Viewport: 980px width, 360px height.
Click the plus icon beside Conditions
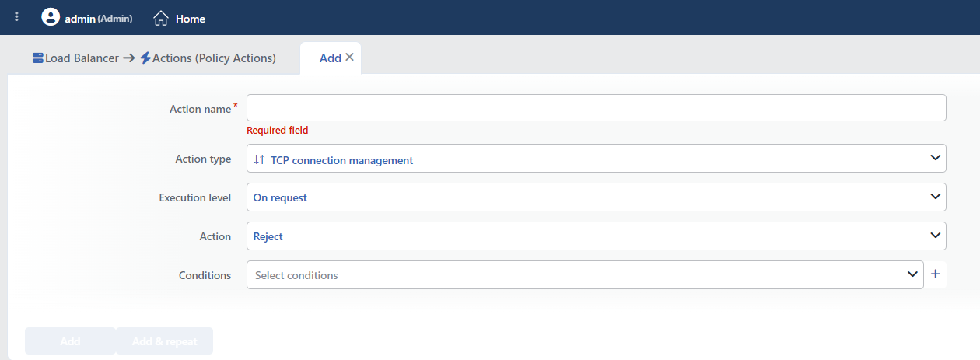point(936,274)
